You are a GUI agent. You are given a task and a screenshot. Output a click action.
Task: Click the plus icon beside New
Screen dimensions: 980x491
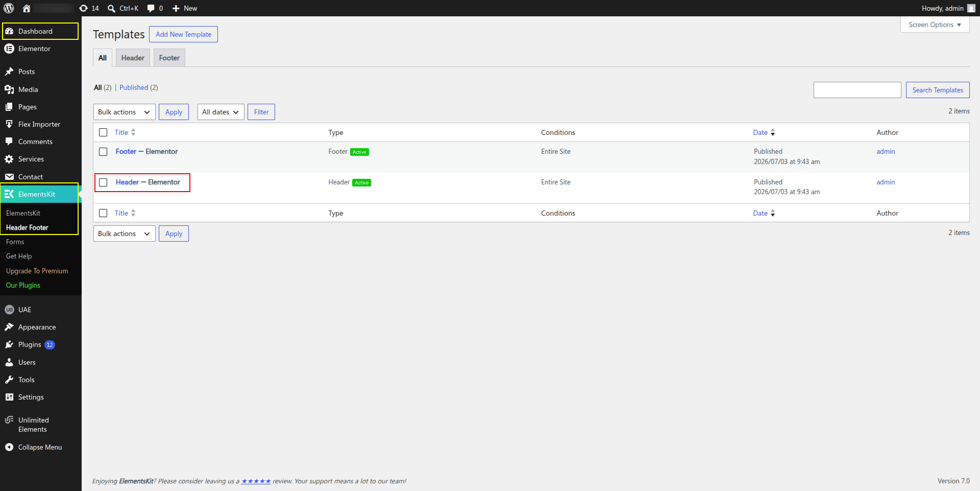pyautogui.click(x=176, y=8)
